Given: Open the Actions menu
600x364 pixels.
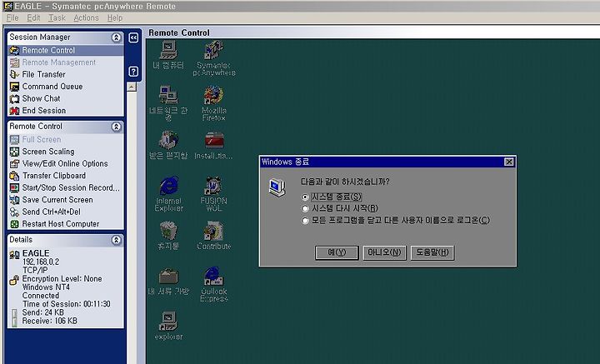Looking at the screenshot, I should 86,18.
